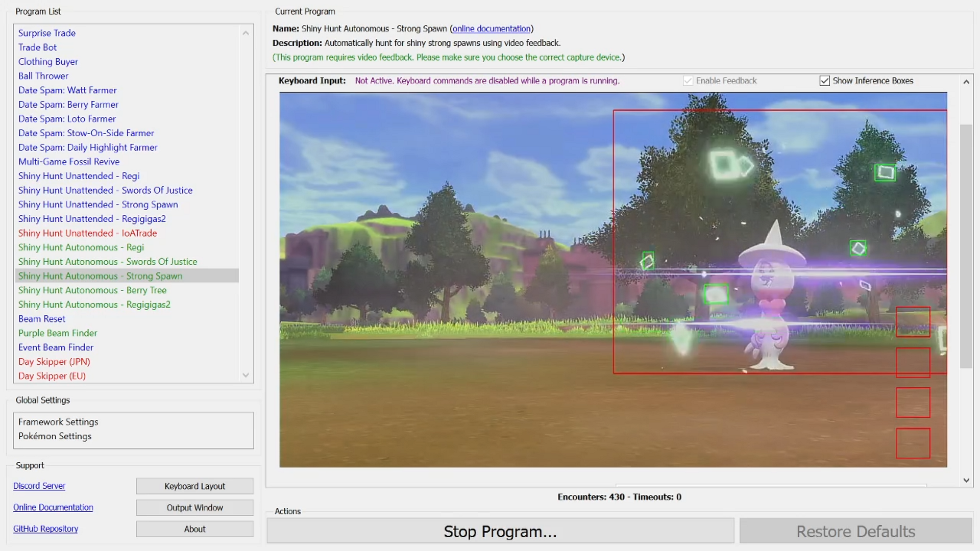Choose Purple Beam Finder program
Viewport: 980px width, 551px height.
pos(58,333)
